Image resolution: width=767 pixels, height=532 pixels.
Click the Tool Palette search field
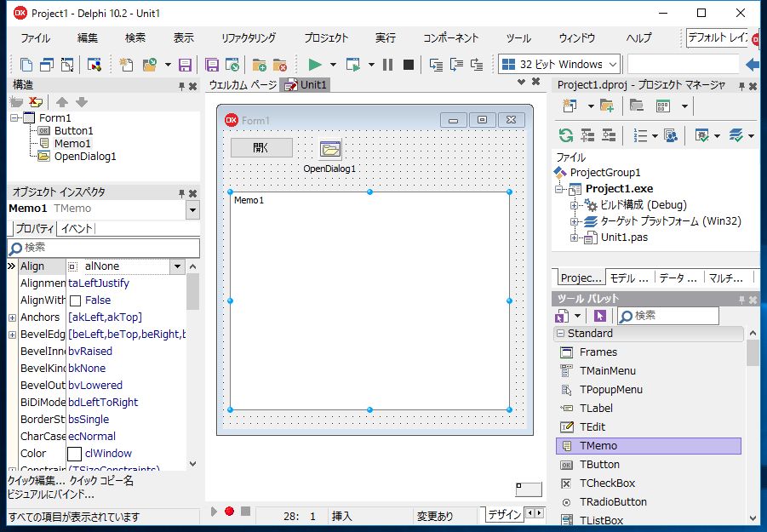pyautogui.click(x=673, y=316)
